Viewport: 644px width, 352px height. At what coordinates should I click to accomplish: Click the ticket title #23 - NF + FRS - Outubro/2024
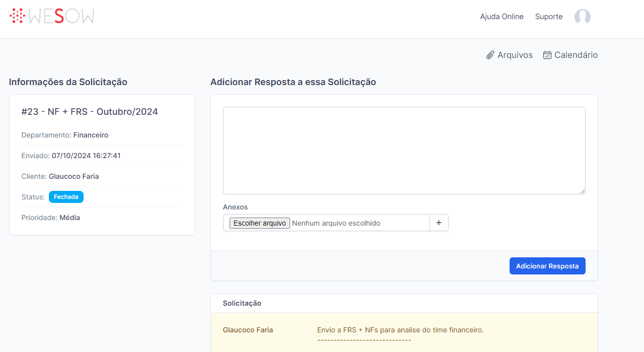click(90, 112)
